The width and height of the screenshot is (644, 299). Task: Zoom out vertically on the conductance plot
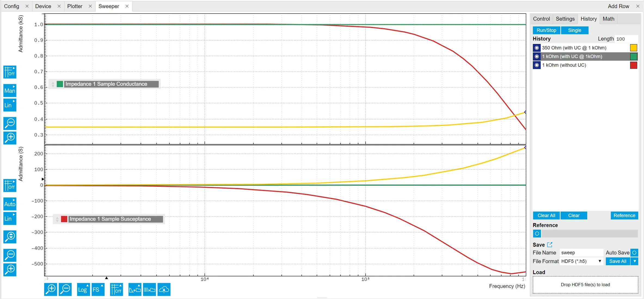[10, 123]
